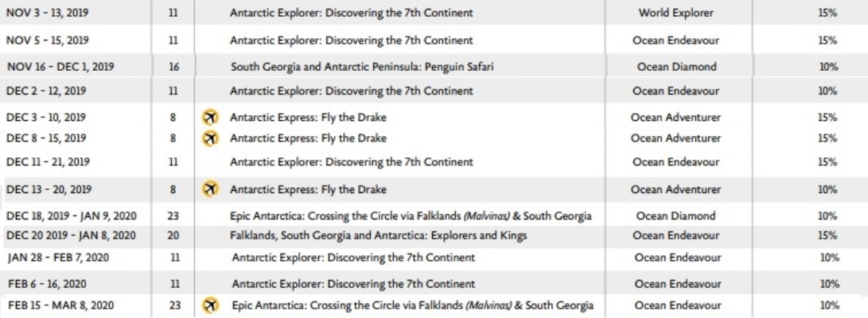Open Epic Antarctica itinerary on Ocean Diamond row
Image resolution: width=868 pixels, height=318 pixels.
411,215
